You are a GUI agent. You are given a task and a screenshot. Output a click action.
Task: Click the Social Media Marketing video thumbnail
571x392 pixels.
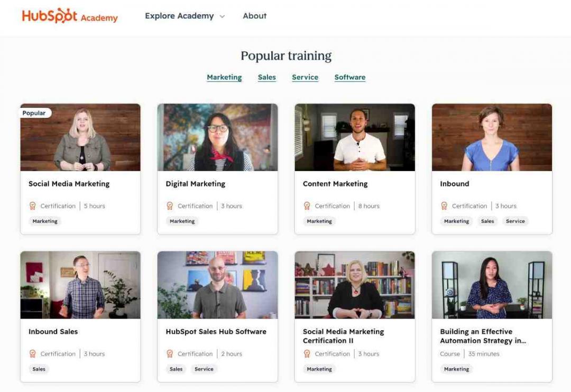click(80, 137)
